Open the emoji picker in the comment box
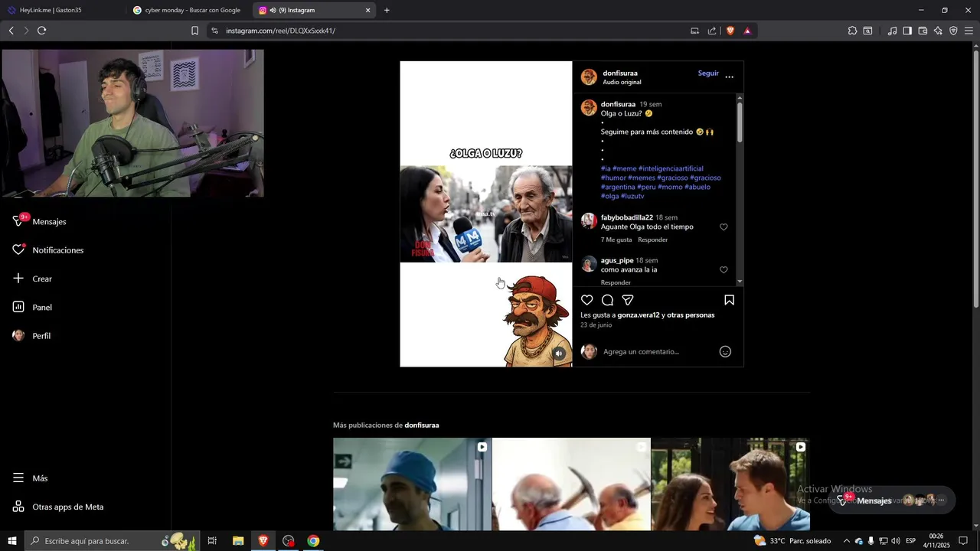Image resolution: width=980 pixels, height=551 pixels. pos(725,351)
